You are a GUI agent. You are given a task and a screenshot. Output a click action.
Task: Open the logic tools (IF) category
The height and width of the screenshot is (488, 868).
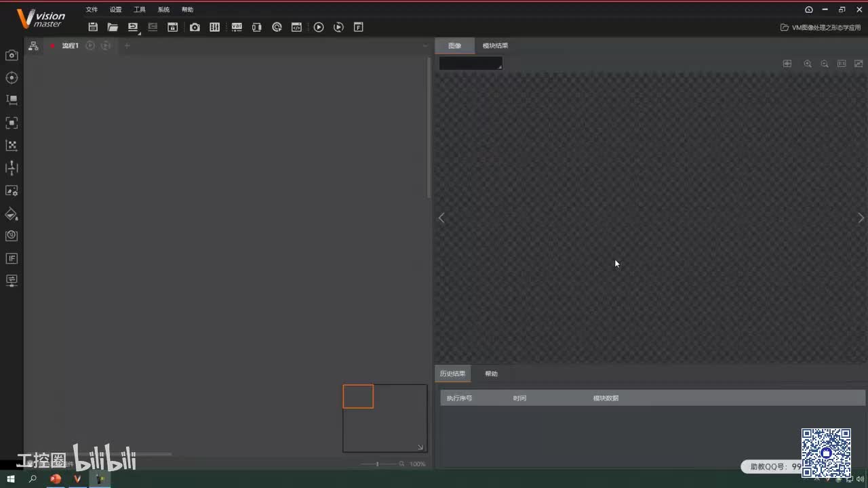click(x=12, y=258)
